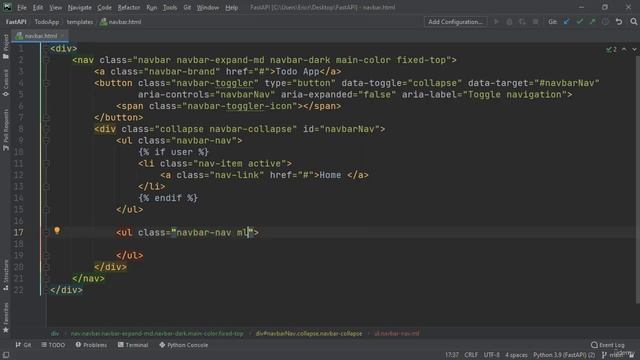The image size is (640, 360).
Task: Click navbar.html in the navigation breadcrumb
Action: coord(121,22)
